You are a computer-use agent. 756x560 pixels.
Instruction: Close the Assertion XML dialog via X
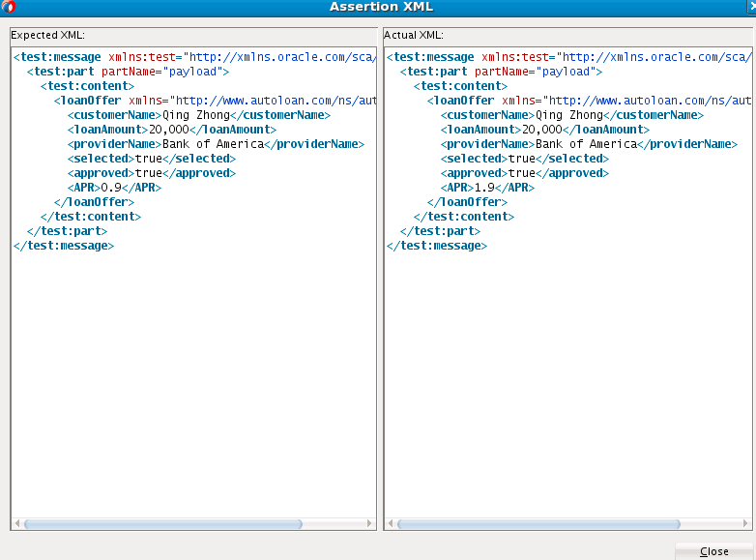(752, 6)
